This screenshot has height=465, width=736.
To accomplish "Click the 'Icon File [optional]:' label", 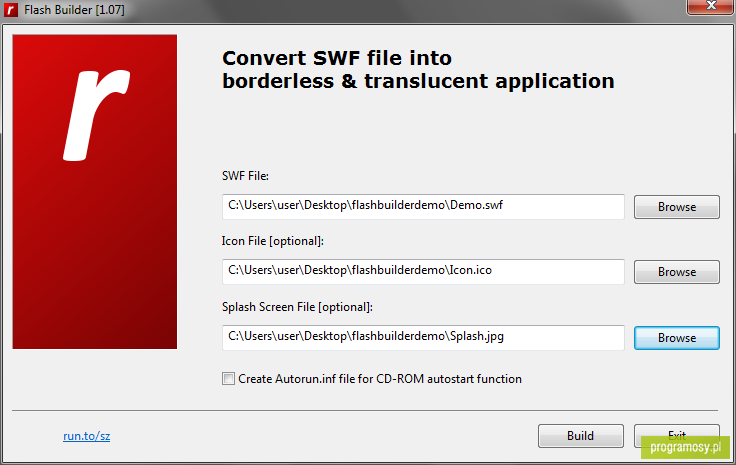I will (x=273, y=241).
